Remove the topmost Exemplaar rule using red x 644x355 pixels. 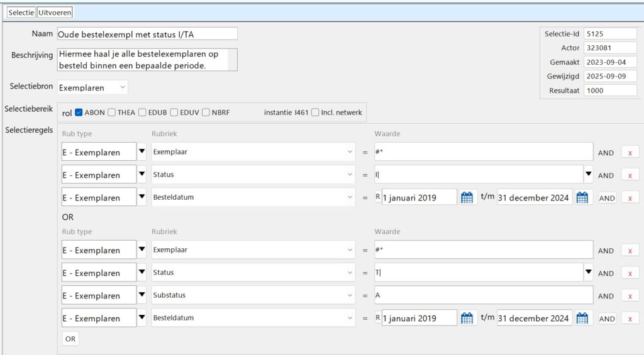pos(630,152)
